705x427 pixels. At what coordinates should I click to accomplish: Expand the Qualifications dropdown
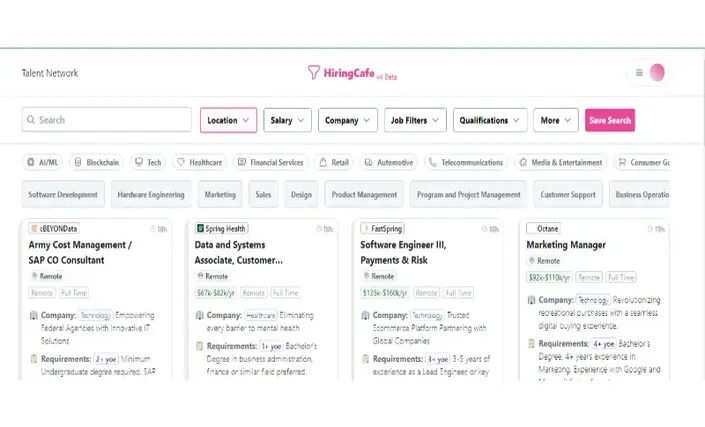pyautogui.click(x=490, y=120)
